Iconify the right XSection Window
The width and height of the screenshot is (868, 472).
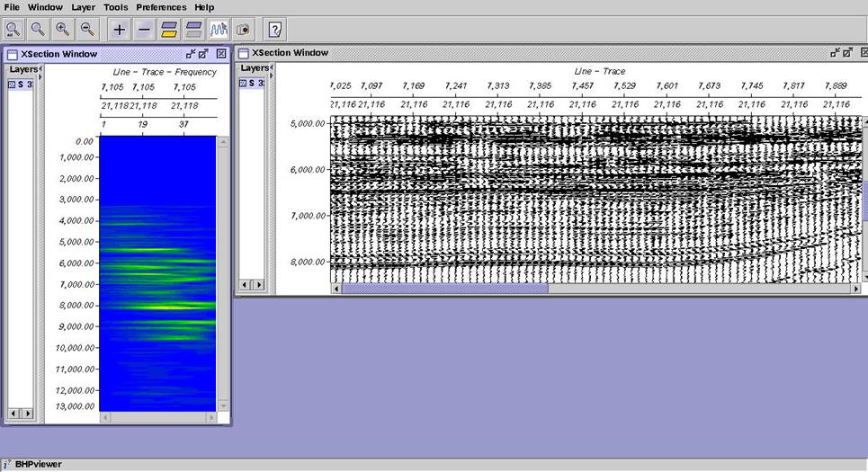pos(835,52)
